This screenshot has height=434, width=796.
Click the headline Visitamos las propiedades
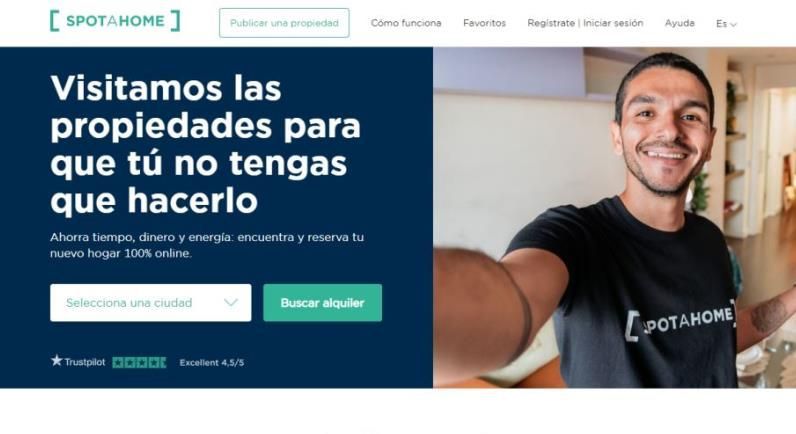[206, 145]
